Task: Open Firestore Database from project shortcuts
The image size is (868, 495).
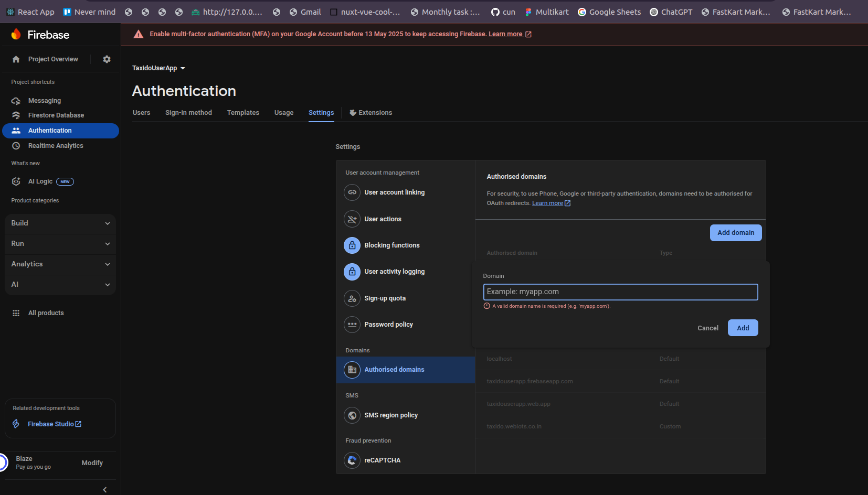Action: click(x=56, y=115)
